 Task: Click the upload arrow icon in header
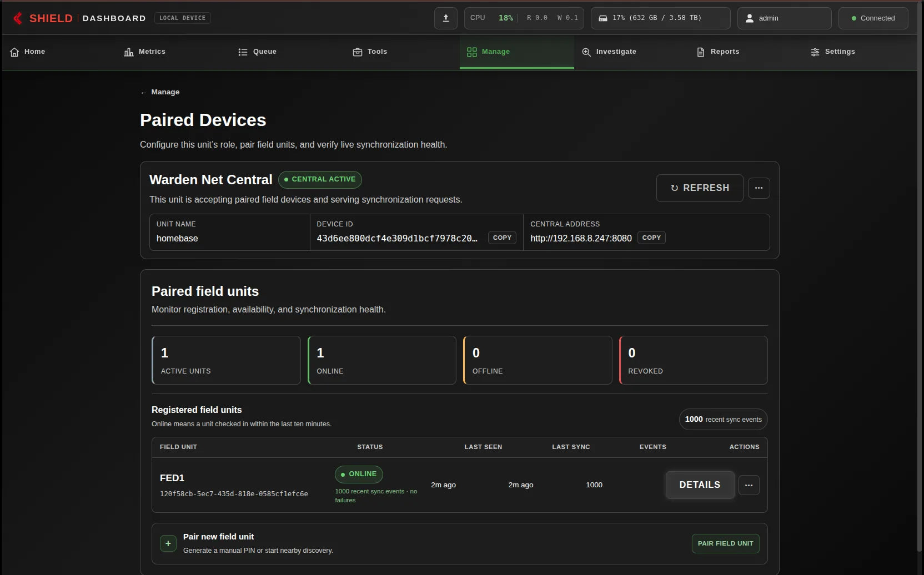445,18
